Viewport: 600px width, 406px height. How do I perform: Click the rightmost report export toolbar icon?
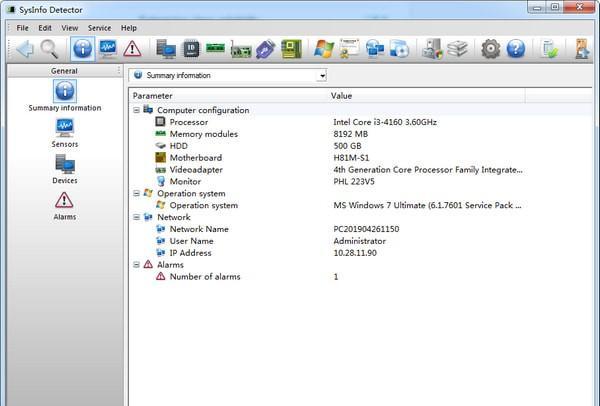(x=582, y=49)
